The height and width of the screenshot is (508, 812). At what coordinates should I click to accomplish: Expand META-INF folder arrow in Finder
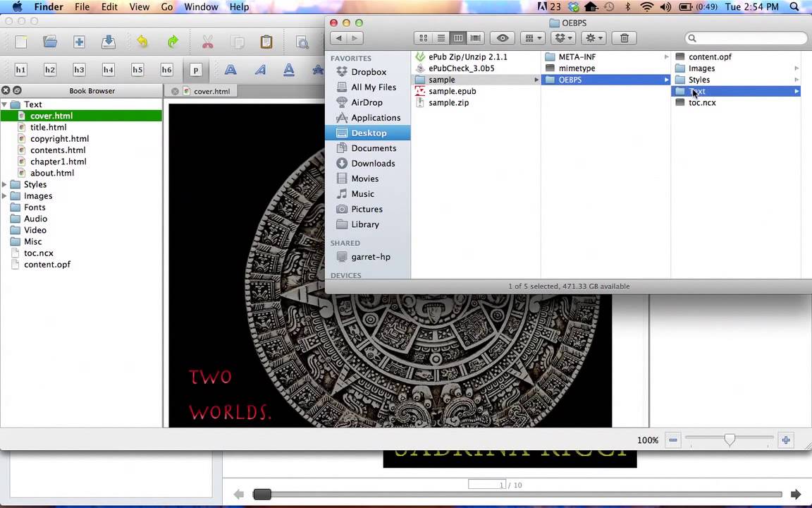(x=666, y=57)
